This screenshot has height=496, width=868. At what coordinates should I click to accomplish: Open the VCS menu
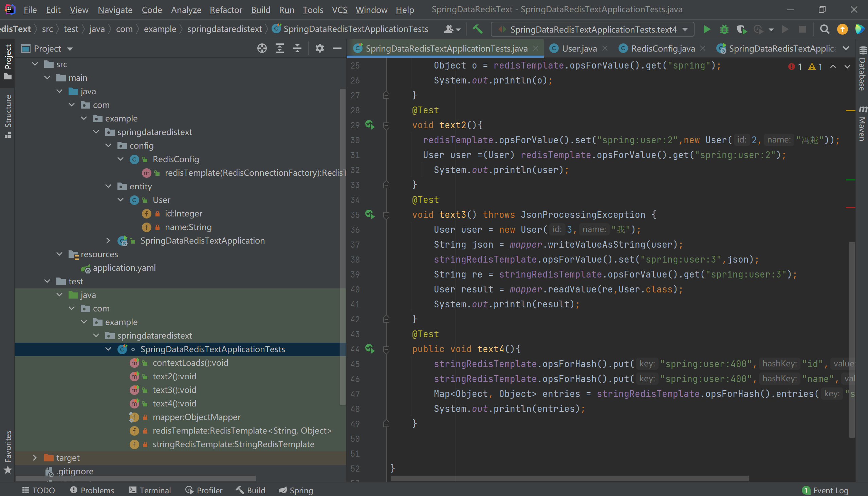339,9
